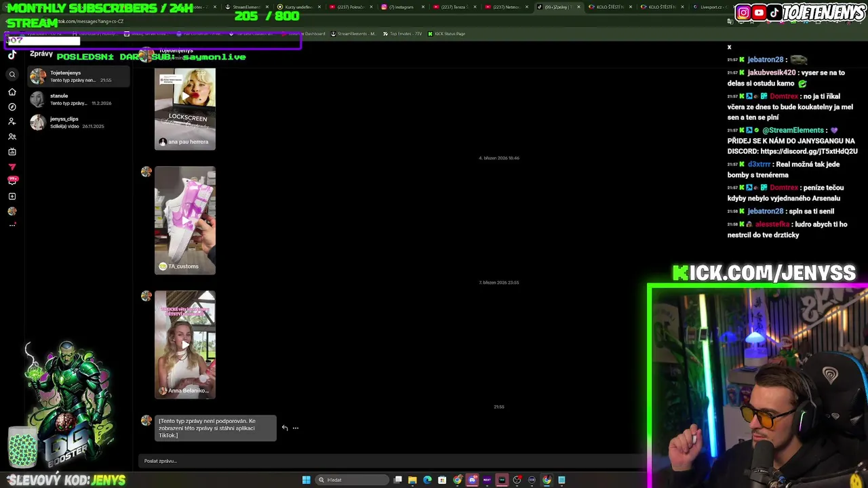Image resolution: width=868 pixels, height=488 pixels.
Task: Switch to the (2237) Tereza YouTube tab
Action: click(x=454, y=7)
